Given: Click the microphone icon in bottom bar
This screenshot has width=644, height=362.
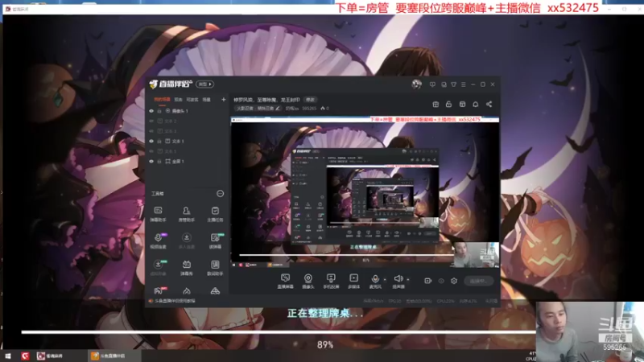Looking at the screenshot, I should pyautogui.click(x=374, y=278).
